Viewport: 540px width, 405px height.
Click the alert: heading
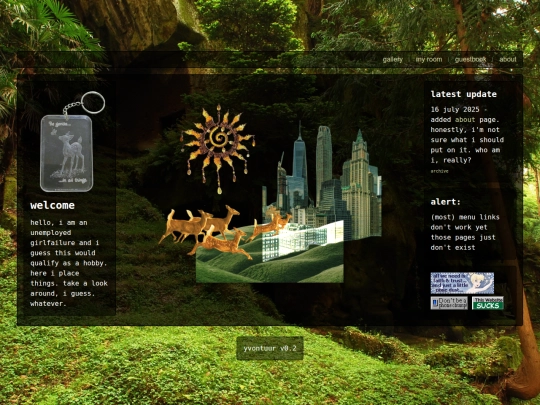(x=445, y=202)
